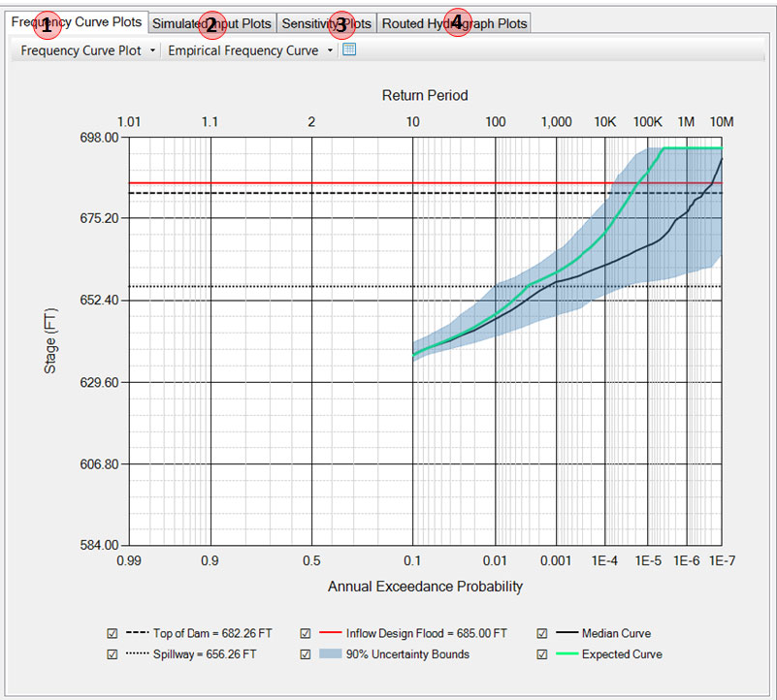The image size is (777, 700).
Task: Open the Sensitivity Plots tab
Action: pyautogui.click(x=326, y=23)
